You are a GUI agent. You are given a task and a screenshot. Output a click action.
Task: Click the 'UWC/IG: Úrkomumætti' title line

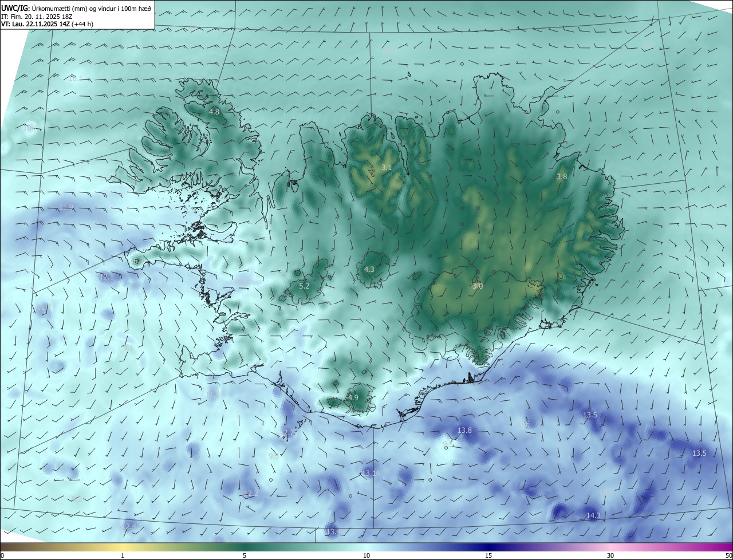(76, 8)
